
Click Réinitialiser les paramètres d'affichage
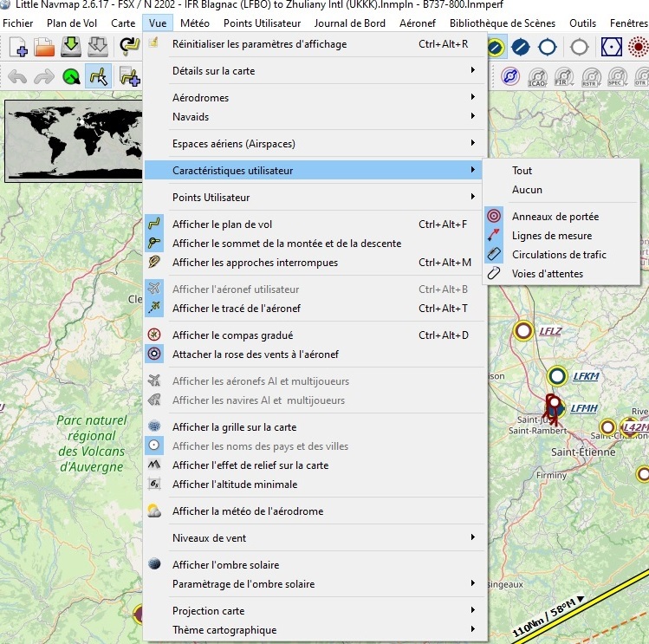[259, 44]
